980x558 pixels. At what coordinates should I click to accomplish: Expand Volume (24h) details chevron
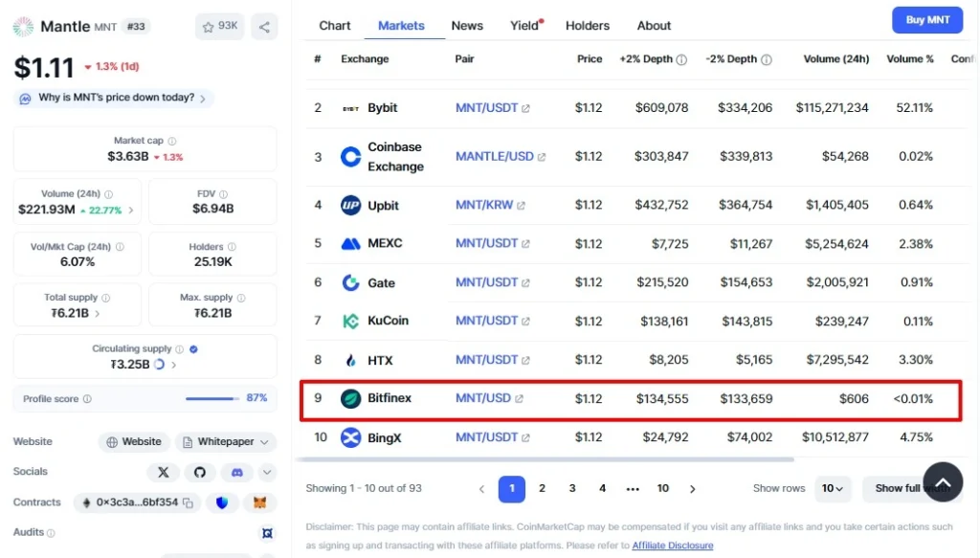click(130, 210)
